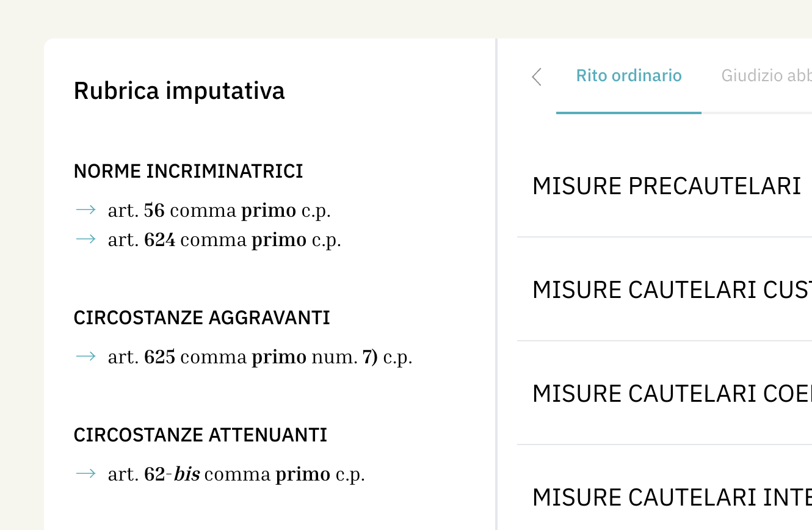Click the arrow icon beside art. 56

(x=86, y=210)
